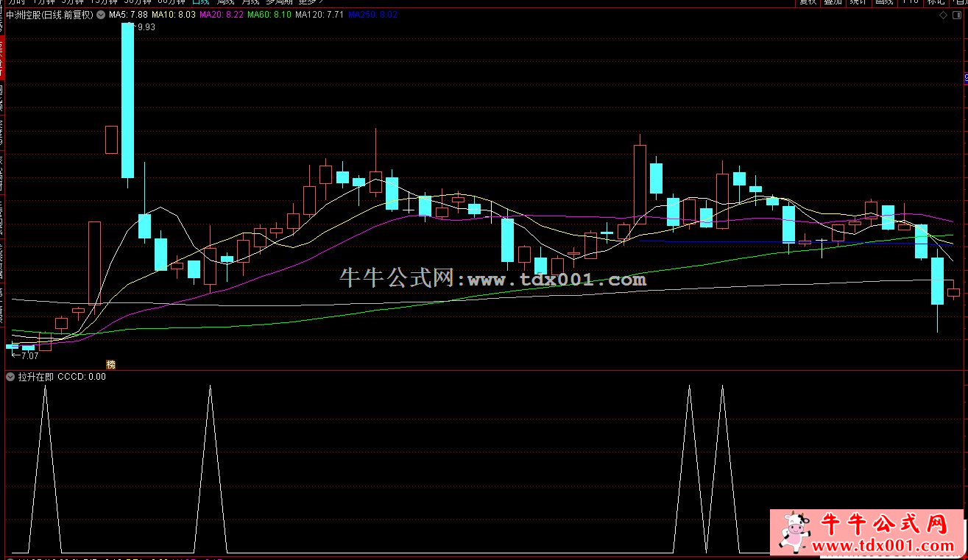Click the 拉升在即 indicator name
Image resolution: width=968 pixels, height=560 pixels.
tap(36, 377)
